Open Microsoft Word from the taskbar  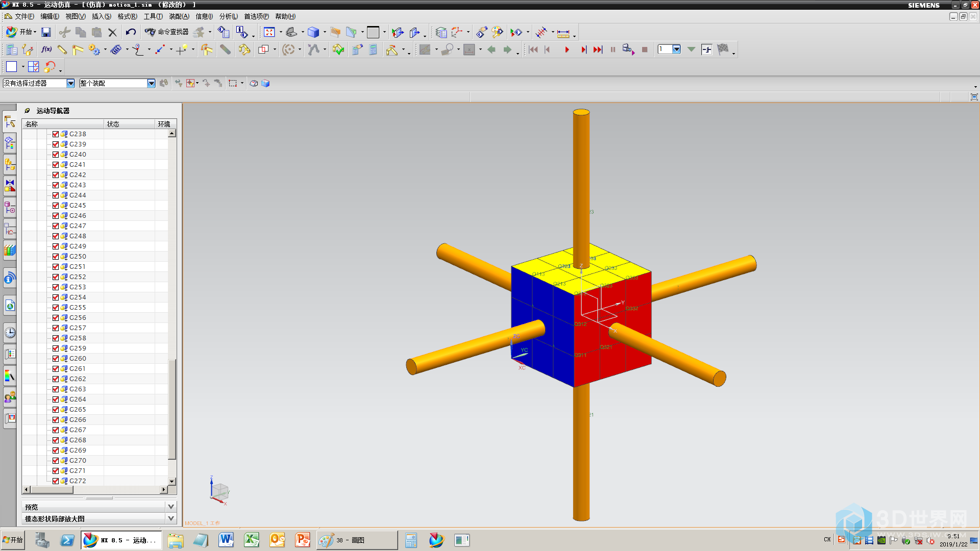(x=226, y=540)
